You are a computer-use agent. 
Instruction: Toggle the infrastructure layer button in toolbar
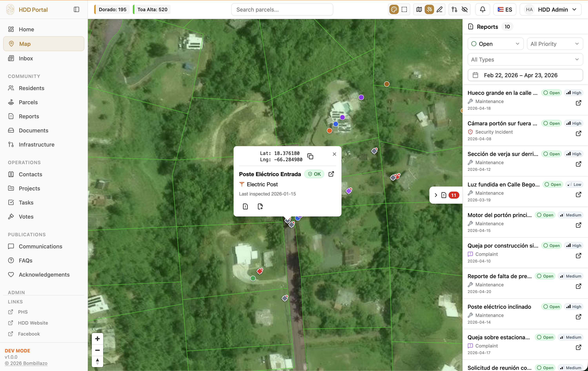click(454, 10)
